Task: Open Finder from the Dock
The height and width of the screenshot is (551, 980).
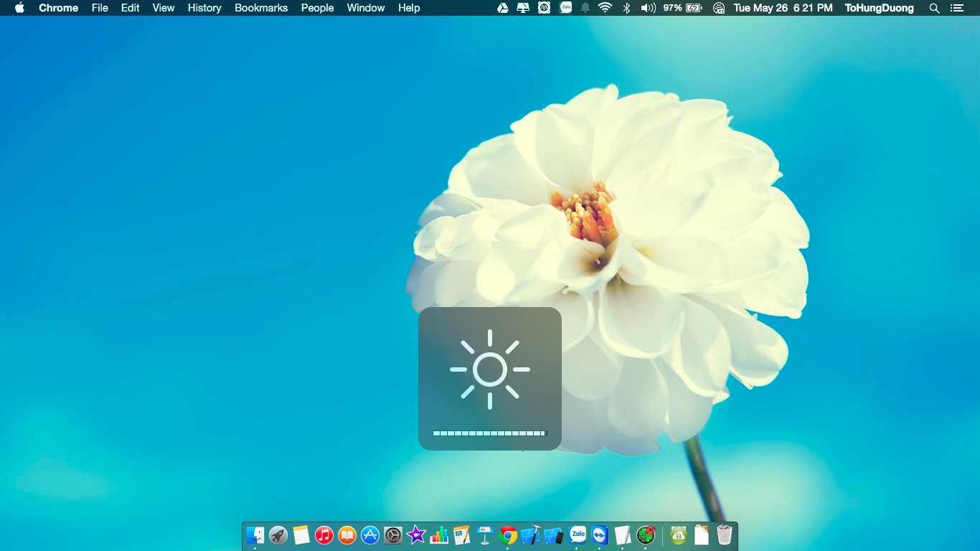Action: tap(255, 535)
